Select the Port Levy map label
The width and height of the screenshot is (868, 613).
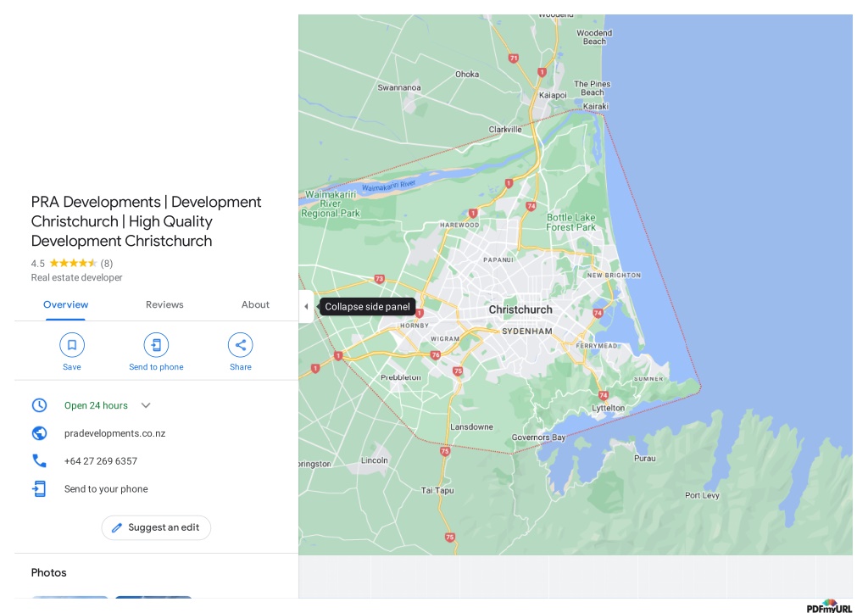coord(702,496)
